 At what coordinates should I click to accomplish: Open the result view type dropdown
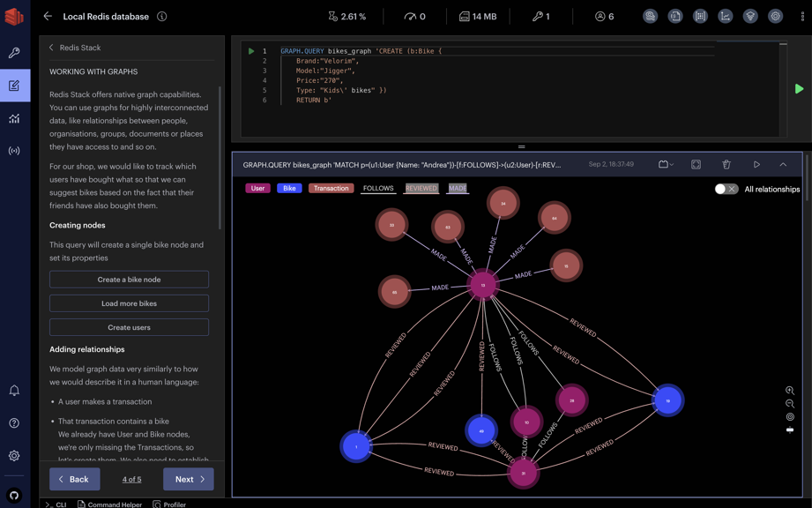click(666, 165)
